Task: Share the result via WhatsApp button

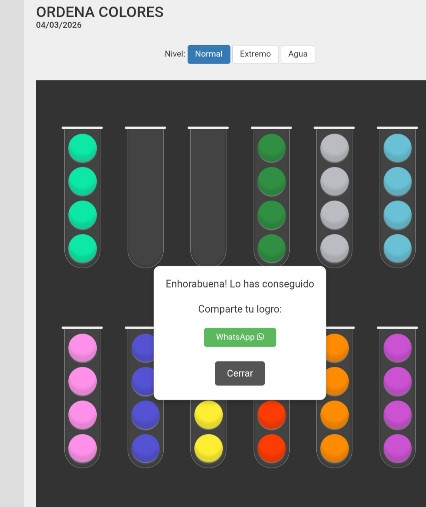Action: point(240,337)
